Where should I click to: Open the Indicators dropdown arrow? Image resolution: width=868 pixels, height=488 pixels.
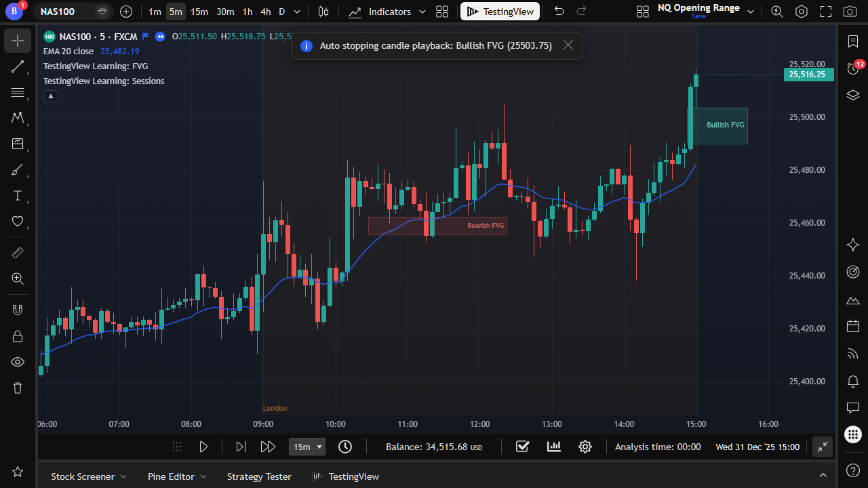click(422, 12)
